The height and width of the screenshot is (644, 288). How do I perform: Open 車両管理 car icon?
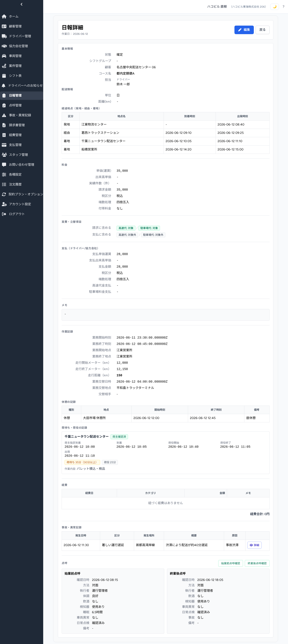click(4, 56)
